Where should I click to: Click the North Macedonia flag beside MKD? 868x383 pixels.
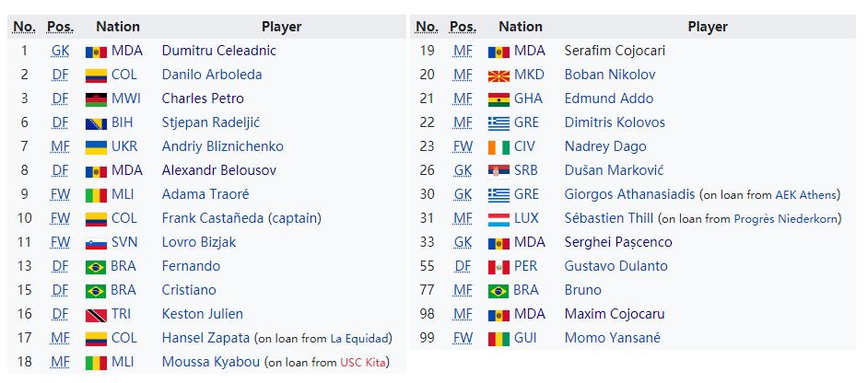(499, 75)
